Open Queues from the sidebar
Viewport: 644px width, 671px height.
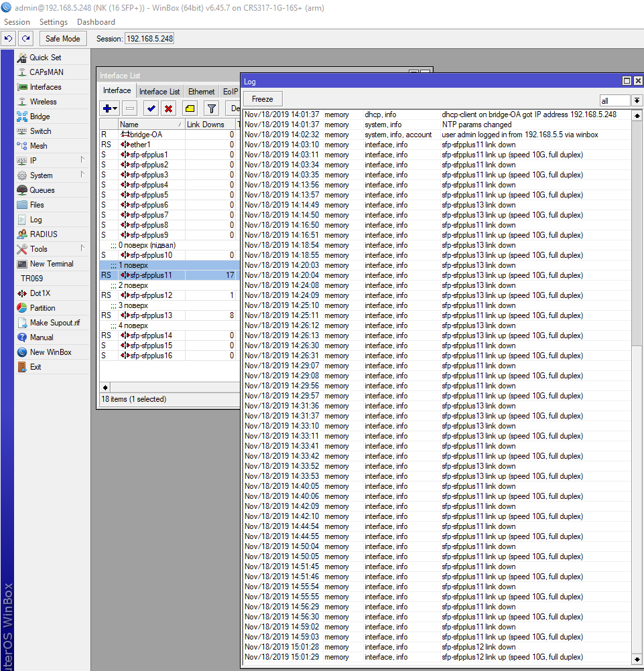pos(42,190)
